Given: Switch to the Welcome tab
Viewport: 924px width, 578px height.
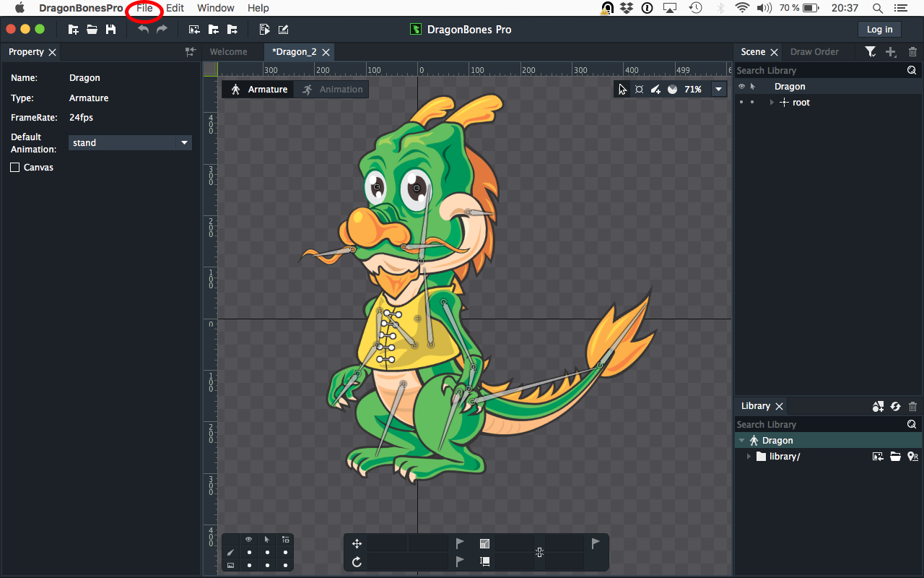Looking at the screenshot, I should tap(228, 52).
